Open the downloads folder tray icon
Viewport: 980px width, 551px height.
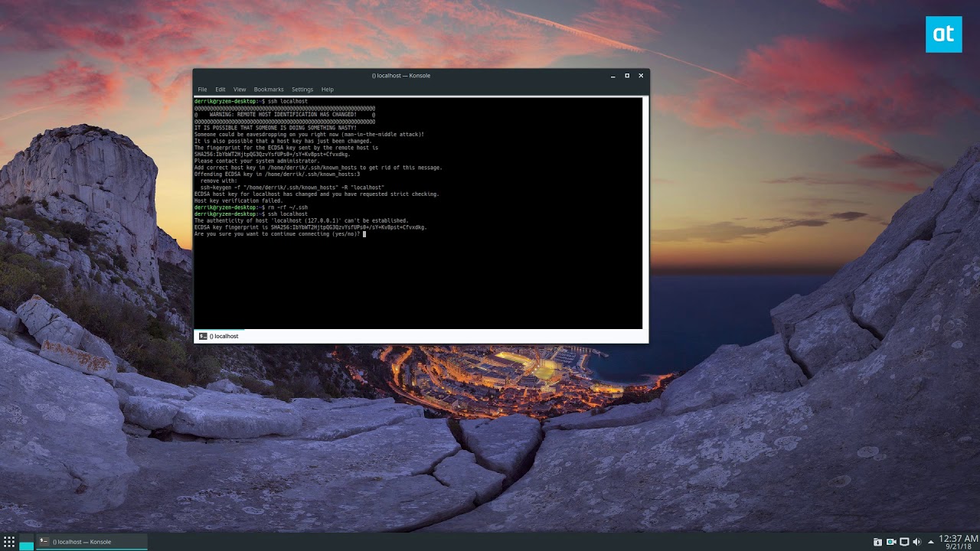click(877, 542)
